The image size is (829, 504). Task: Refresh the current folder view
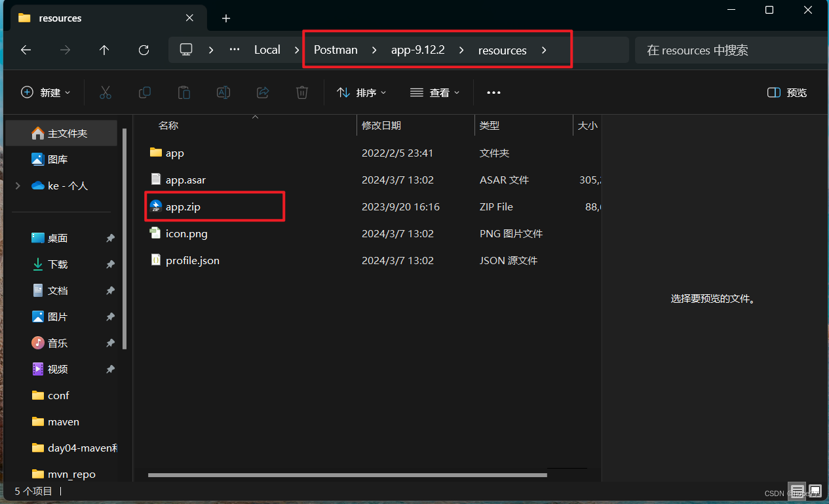pyautogui.click(x=144, y=50)
